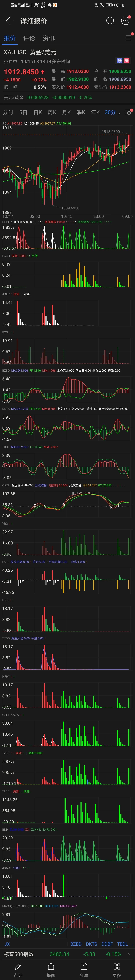
Task: Toggle the pink heart favorite icon
Action: (x=127, y=60)
